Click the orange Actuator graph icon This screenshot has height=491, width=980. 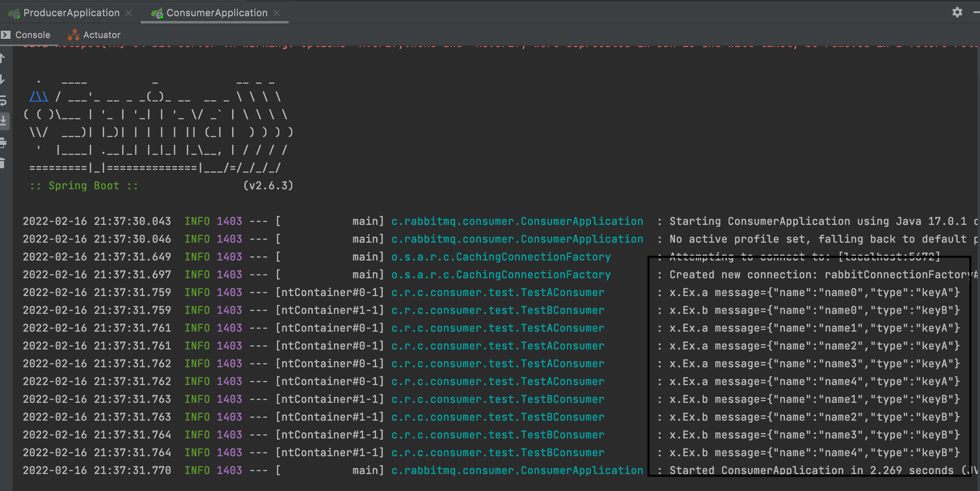coord(73,35)
